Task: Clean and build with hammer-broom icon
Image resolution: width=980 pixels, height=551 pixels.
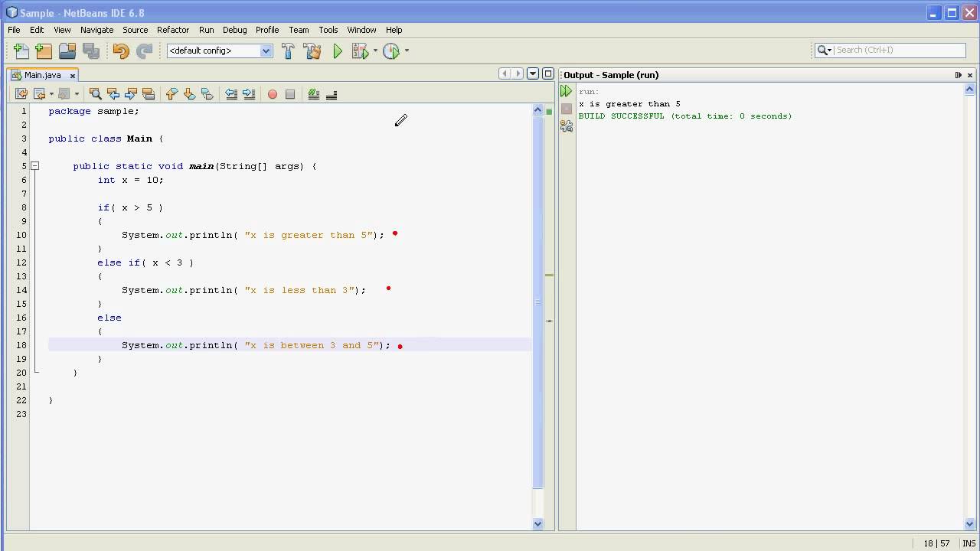Action: coord(312,51)
